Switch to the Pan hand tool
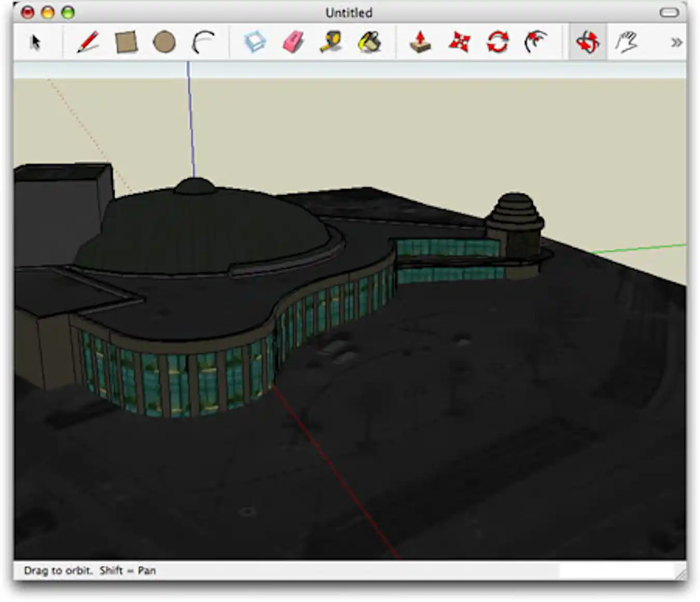This screenshot has width=700, height=602. pos(627,43)
